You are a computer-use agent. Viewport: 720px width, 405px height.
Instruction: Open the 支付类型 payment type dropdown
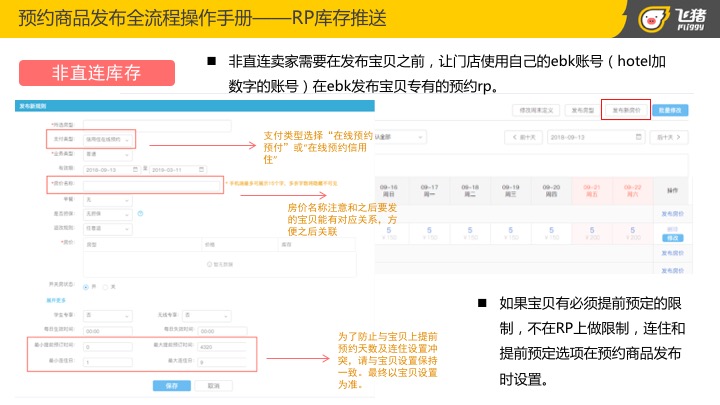pyautogui.click(x=108, y=139)
